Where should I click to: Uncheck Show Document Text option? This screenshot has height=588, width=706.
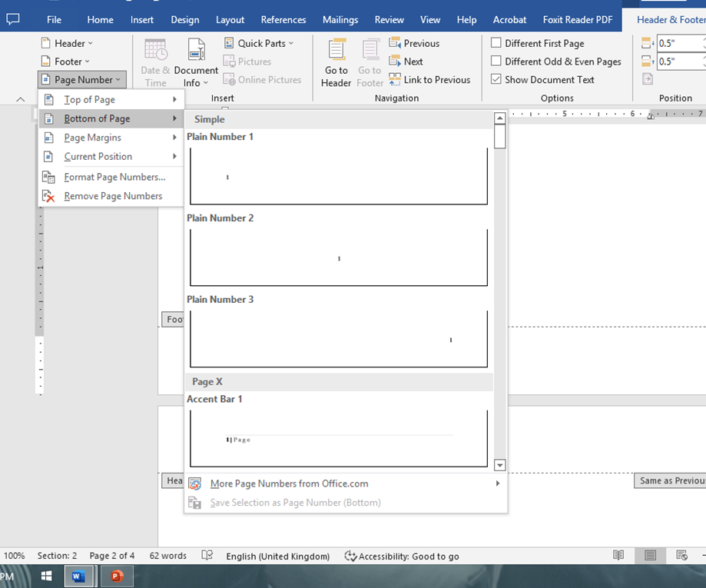coord(496,79)
